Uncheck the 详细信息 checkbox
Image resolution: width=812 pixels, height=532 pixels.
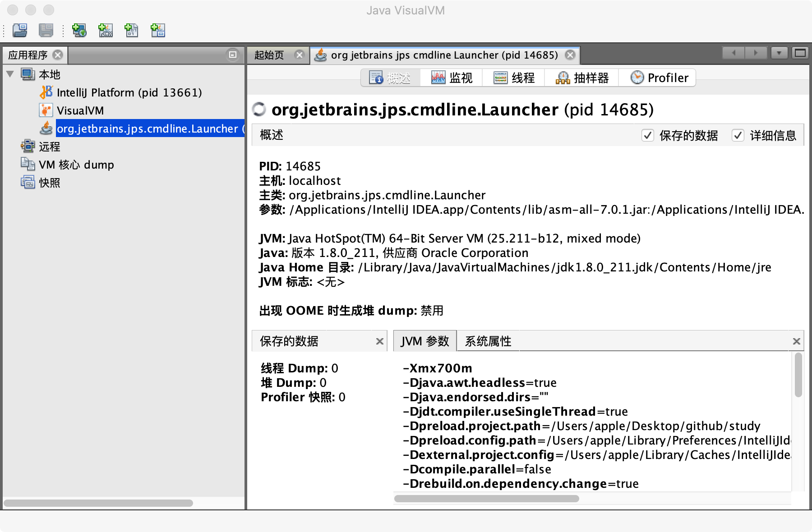click(x=738, y=135)
